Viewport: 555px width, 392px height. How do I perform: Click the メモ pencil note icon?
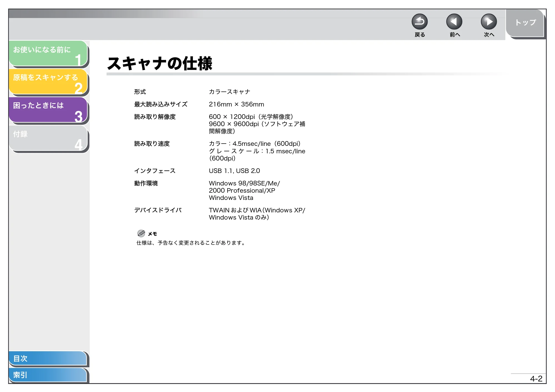click(x=141, y=233)
